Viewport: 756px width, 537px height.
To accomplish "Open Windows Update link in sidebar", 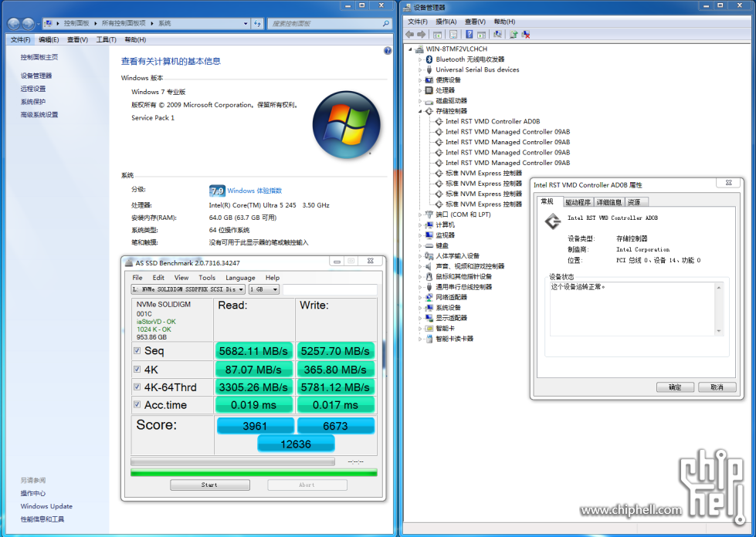I will coord(46,506).
